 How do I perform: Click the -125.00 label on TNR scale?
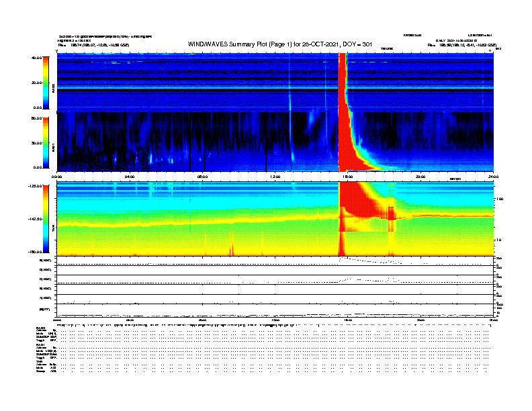point(35,186)
